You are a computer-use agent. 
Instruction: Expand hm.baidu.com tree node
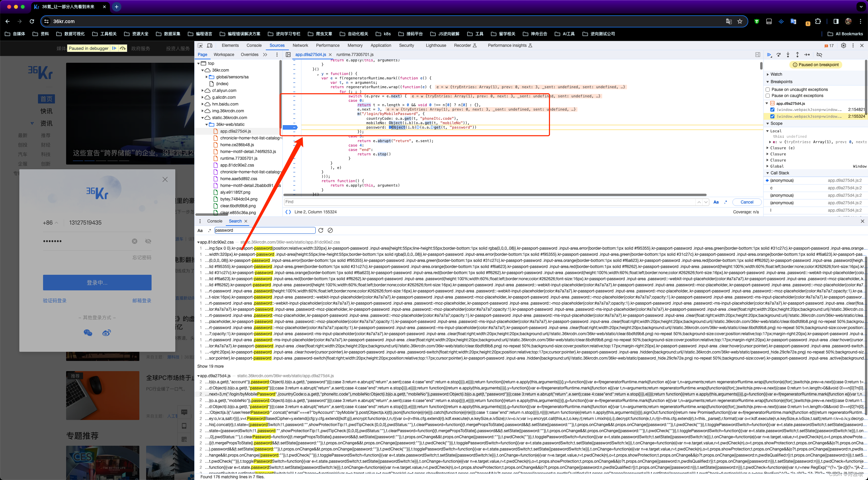(x=203, y=104)
